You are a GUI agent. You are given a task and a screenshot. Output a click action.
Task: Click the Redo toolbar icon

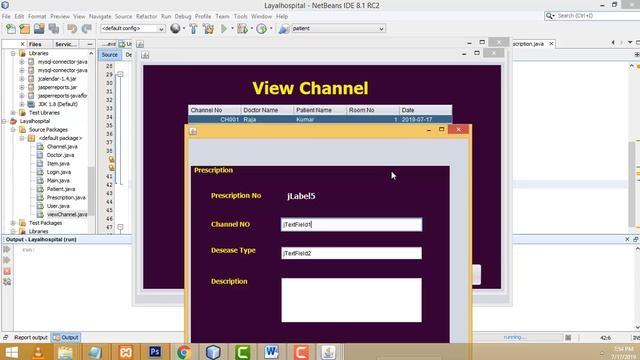(x=87, y=29)
